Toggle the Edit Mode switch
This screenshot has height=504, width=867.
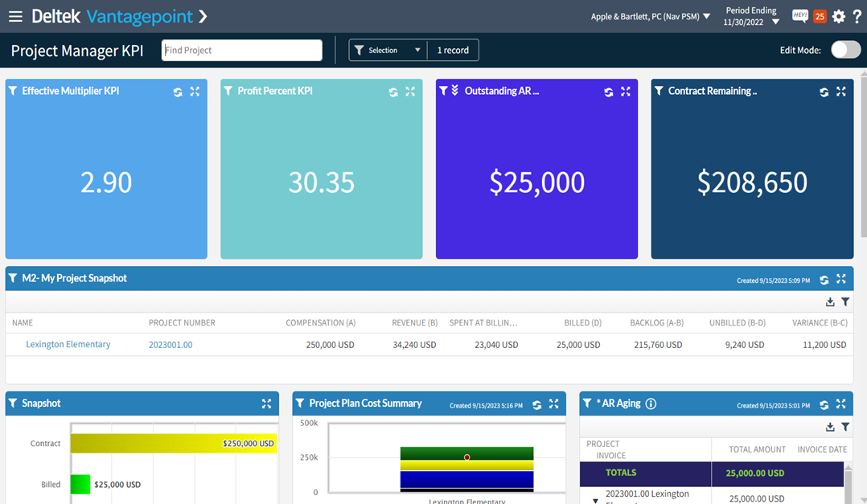(845, 50)
